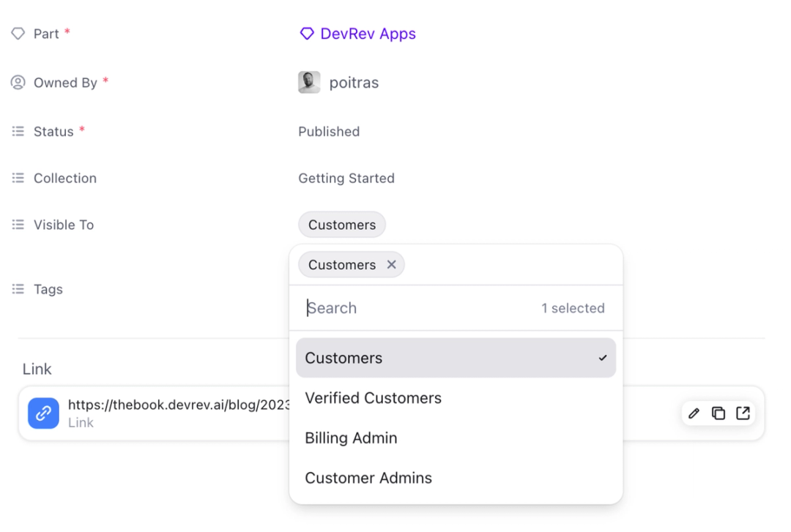Viewport: 791px width, 532px height.
Task: Click the diamond icon next to Part
Action: point(18,33)
